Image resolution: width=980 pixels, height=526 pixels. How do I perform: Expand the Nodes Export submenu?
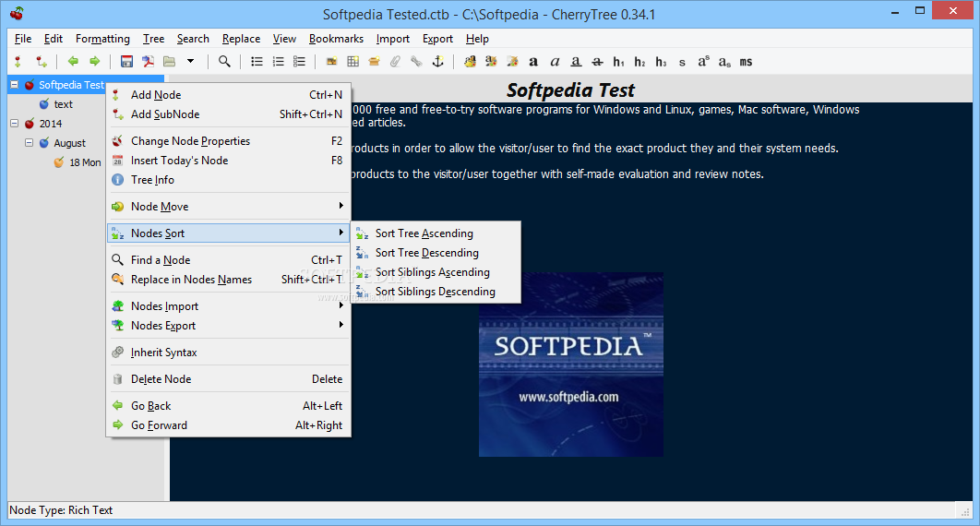pyautogui.click(x=229, y=326)
